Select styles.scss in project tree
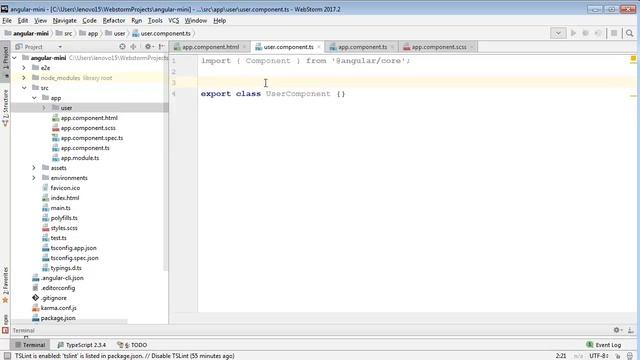Image resolution: width=640 pixels, height=360 pixels. (x=64, y=228)
